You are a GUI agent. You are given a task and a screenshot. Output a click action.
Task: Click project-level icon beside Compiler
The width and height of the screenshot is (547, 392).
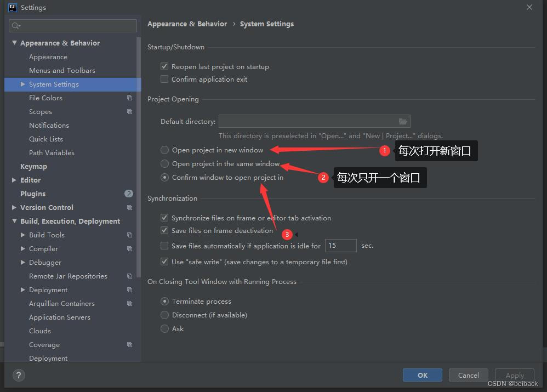[129, 248]
